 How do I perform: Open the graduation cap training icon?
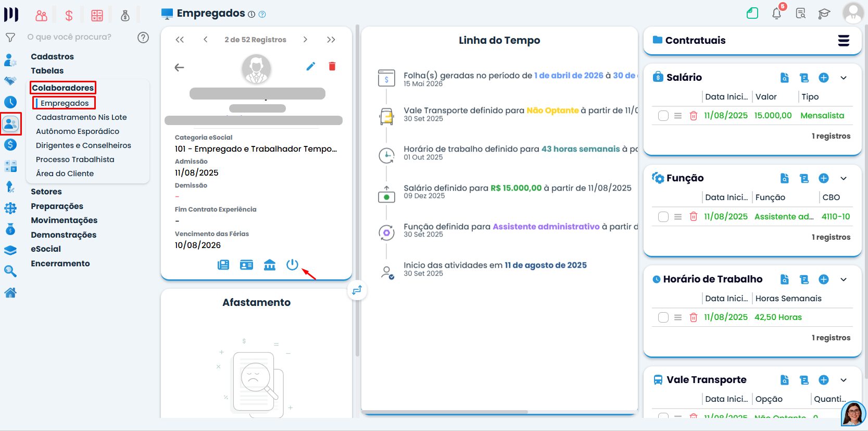pyautogui.click(x=824, y=14)
